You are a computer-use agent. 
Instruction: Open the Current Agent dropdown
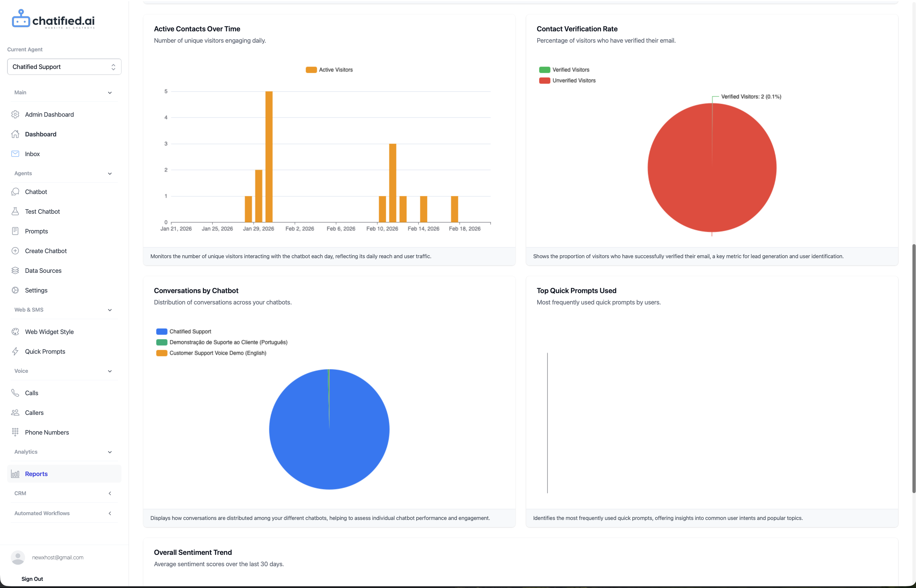tap(64, 67)
